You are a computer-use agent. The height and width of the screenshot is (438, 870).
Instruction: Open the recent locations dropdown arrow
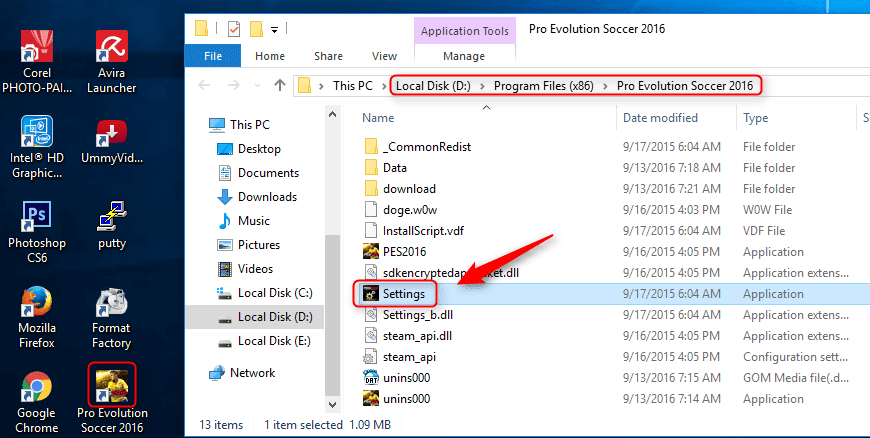tap(257, 85)
